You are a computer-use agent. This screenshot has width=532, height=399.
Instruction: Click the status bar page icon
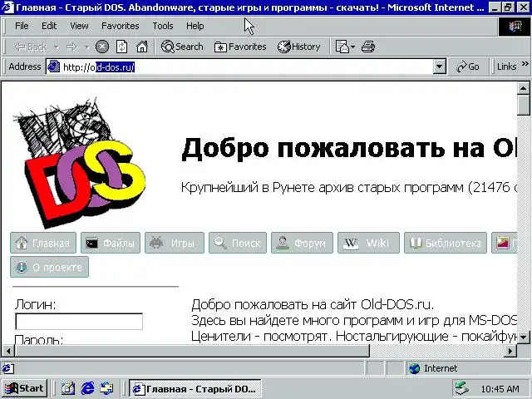(x=8, y=368)
